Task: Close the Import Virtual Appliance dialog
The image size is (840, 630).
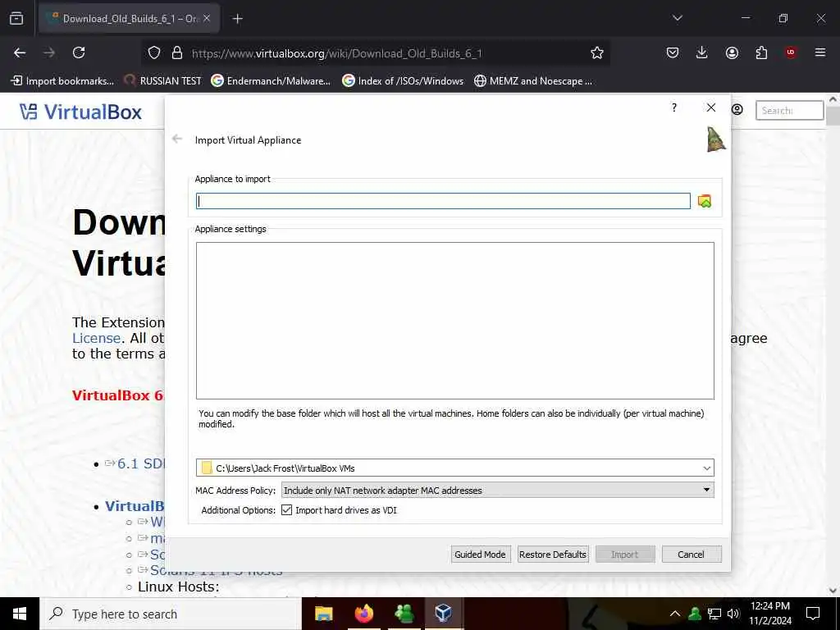Action: (711, 107)
